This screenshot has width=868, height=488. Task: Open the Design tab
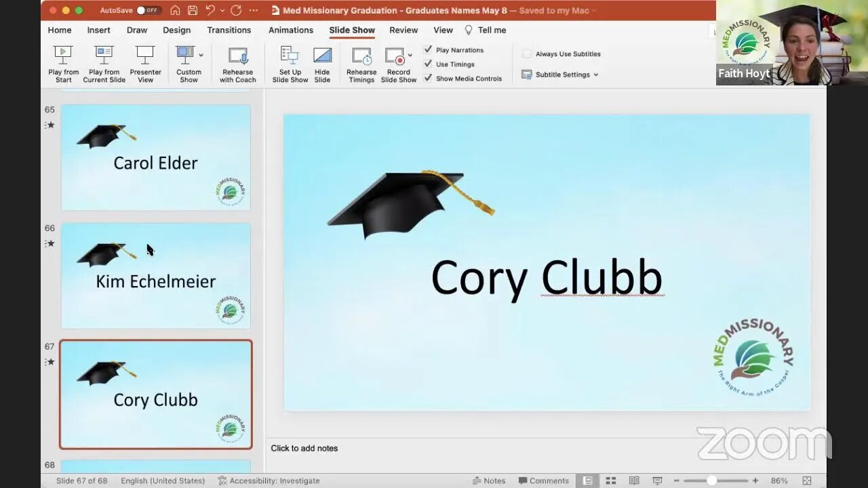[177, 30]
